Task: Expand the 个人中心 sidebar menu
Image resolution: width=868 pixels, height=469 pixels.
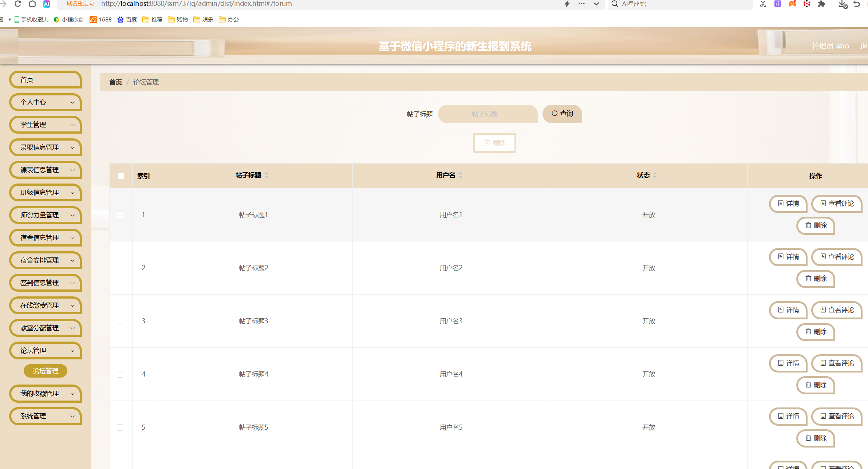Action: [x=46, y=102]
